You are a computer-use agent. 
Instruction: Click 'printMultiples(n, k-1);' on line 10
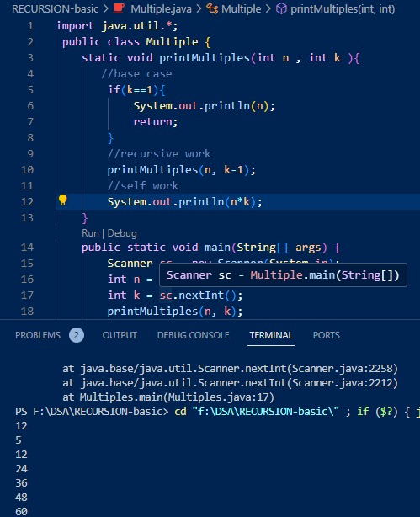pos(181,170)
